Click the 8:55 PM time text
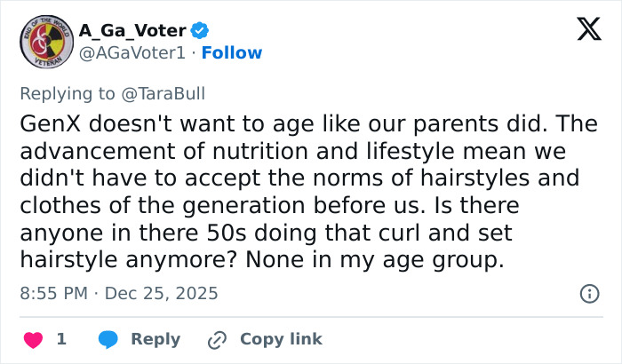This screenshot has height=364, width=622. click(x=54, y=293)
